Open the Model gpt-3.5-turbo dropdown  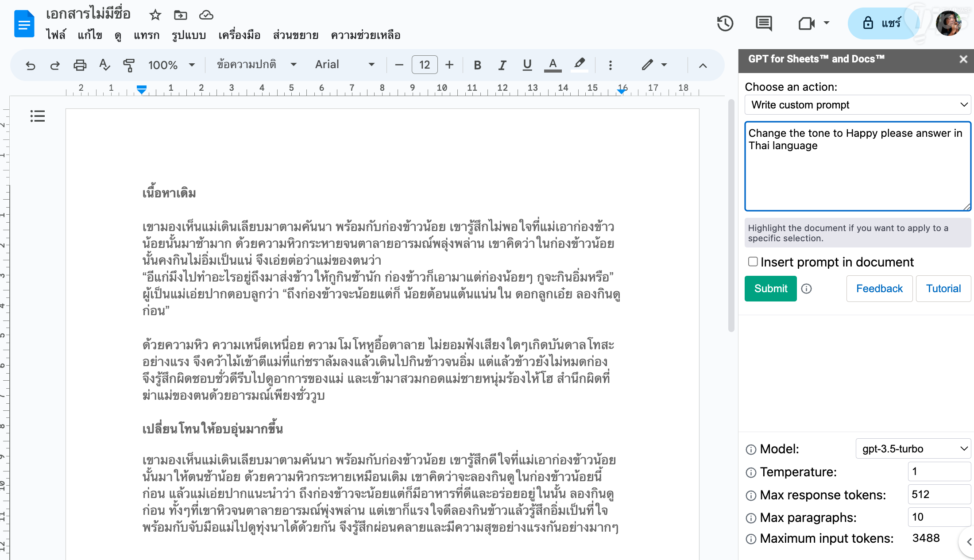coord(913,449)
